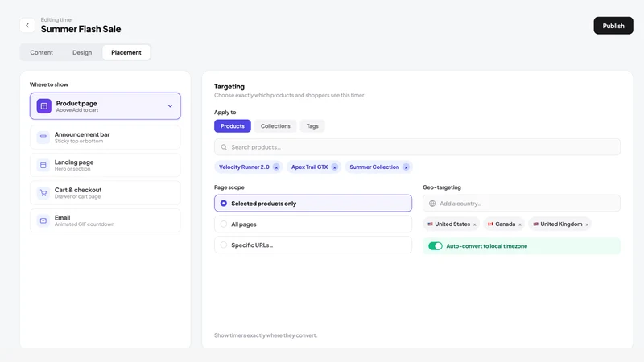The image size is (644, 362).
Task: Open the Design tab
Action: pos(82,52)
